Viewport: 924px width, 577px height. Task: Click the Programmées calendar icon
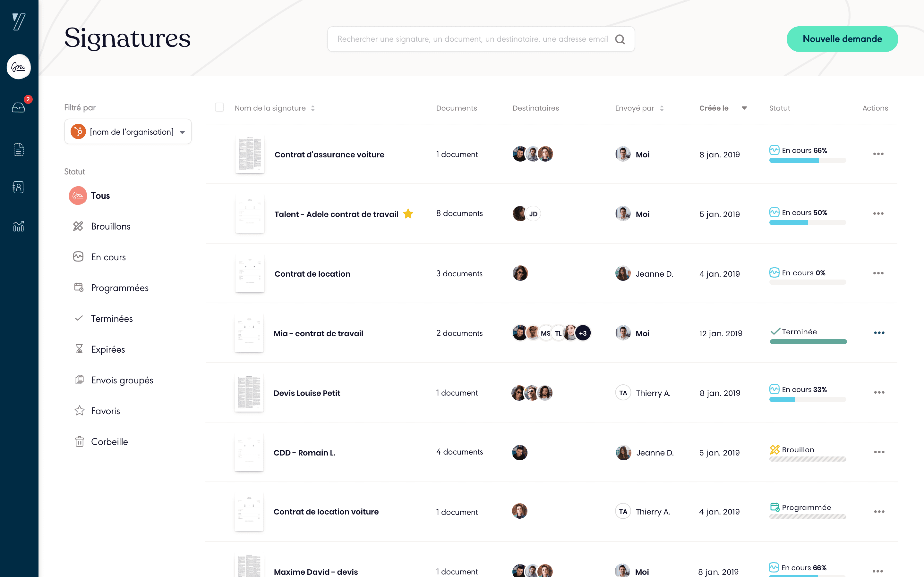pos(78,287)
